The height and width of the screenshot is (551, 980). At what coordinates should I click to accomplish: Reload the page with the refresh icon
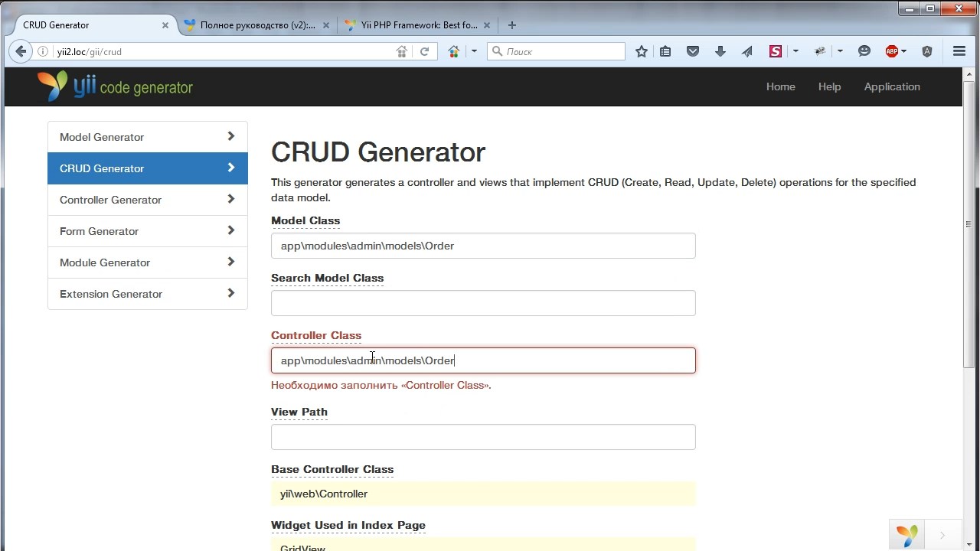(x=424, y=51)
